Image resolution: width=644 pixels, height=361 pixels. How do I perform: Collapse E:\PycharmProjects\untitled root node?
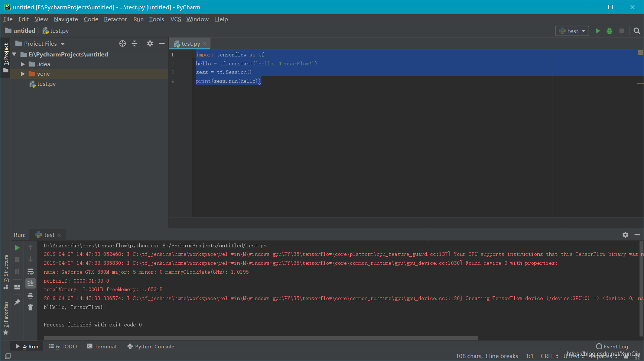click(14, 54)
